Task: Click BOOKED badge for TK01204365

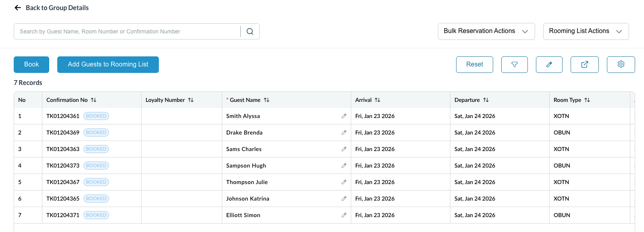Action: (96, 199)
